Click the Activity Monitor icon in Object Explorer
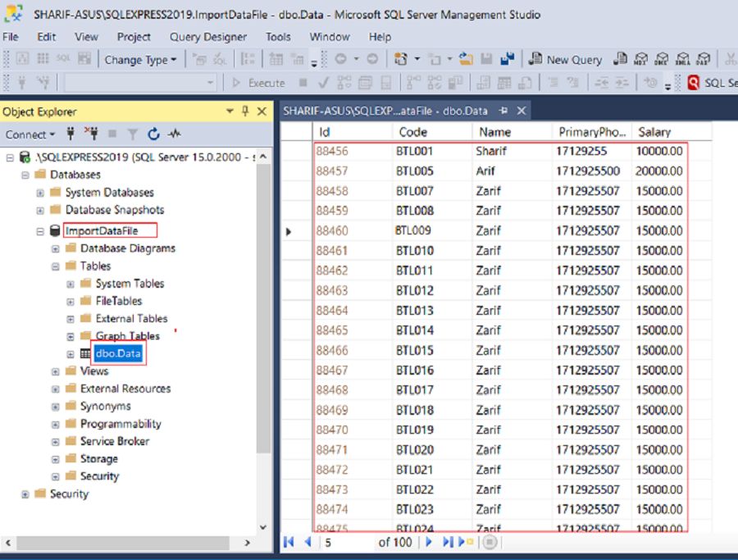This screenshot has width=738, height=560. (175, 134)
